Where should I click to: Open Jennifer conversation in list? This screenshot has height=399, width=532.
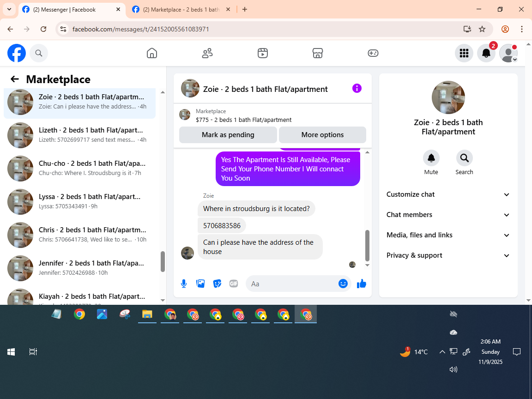(80, 268)
